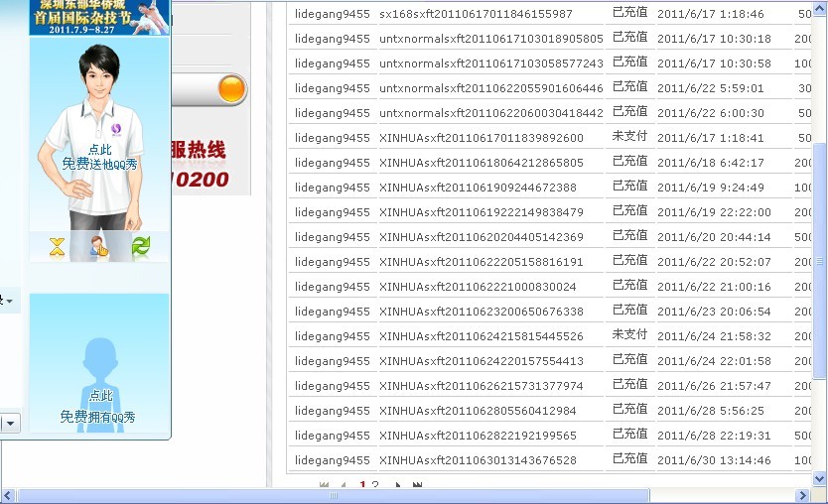
Task: Jump to last page of table
Action: (417, 485)
